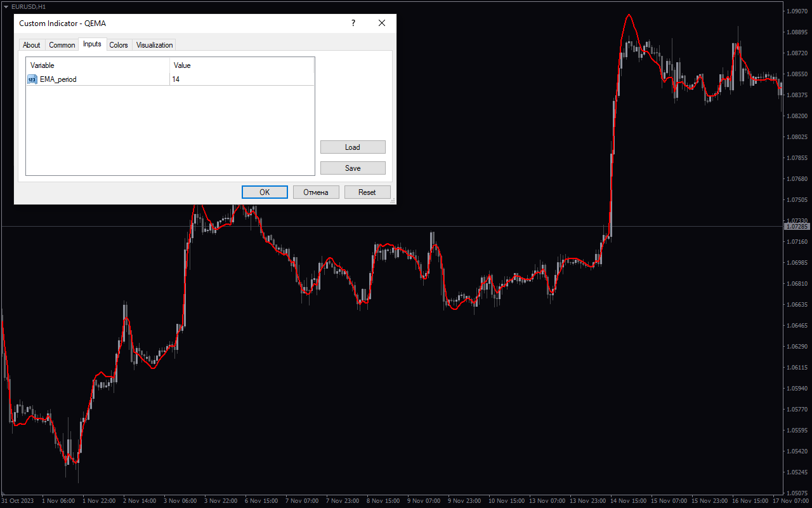
Task: Click the 1.08200 price scale label
Action: pos(797,116)
